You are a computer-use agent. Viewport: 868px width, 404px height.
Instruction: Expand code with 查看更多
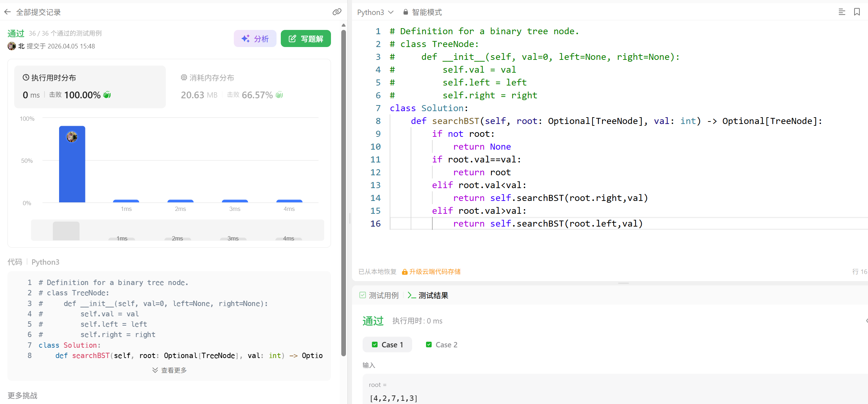click(169, 370)
